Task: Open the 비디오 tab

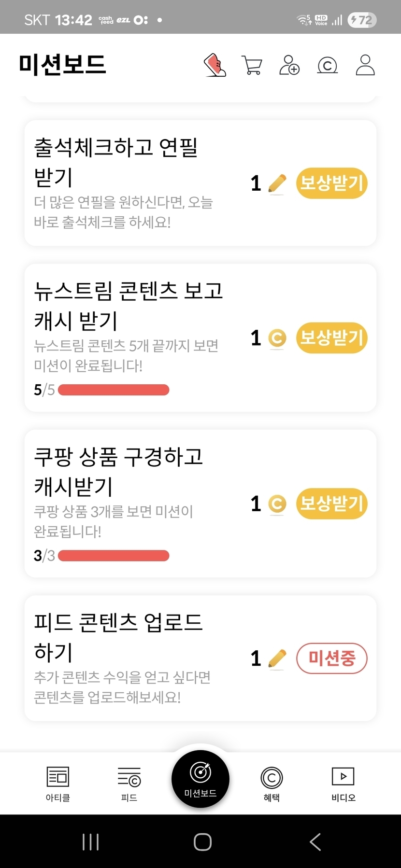Action: (343, 783)
